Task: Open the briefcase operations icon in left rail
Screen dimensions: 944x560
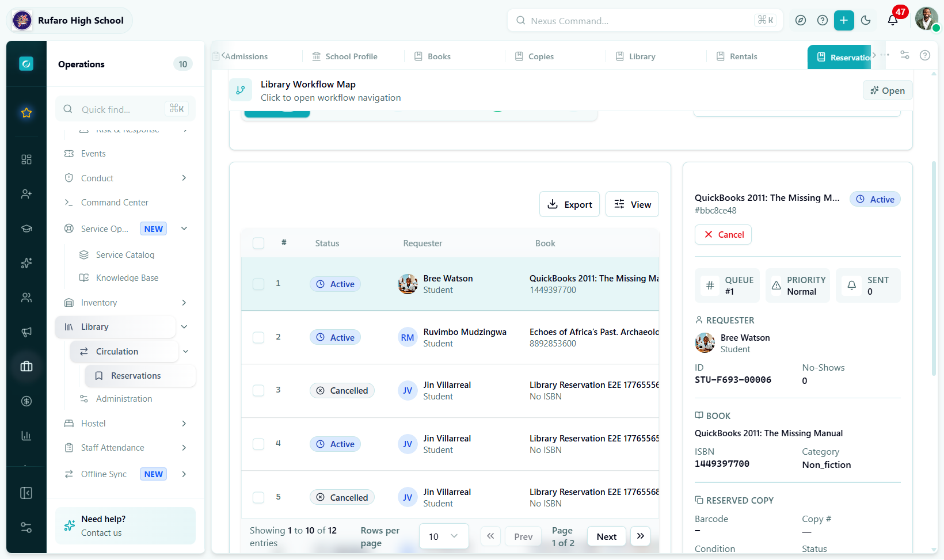Action: (26, 367)
